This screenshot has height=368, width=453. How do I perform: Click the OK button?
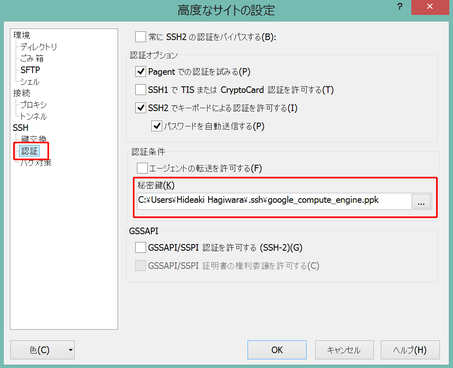click(x=277, y=350)
